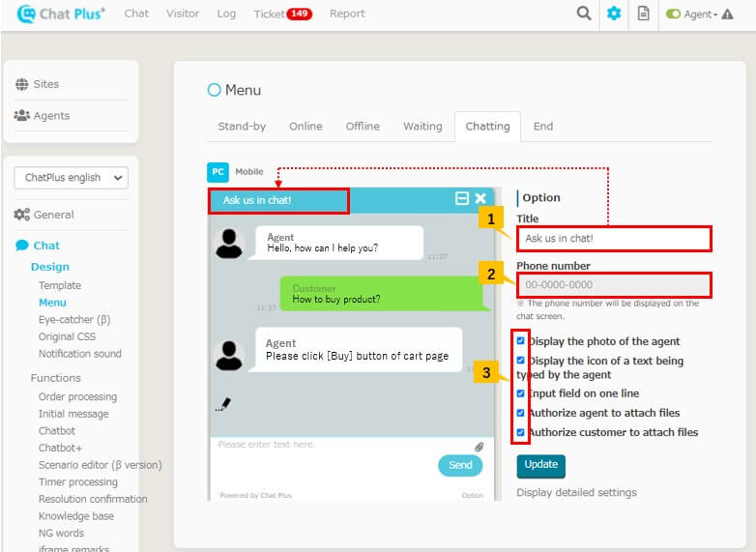Open the document page icon in header
Viewport: 756px width, 552px height.
pos(643,14)
